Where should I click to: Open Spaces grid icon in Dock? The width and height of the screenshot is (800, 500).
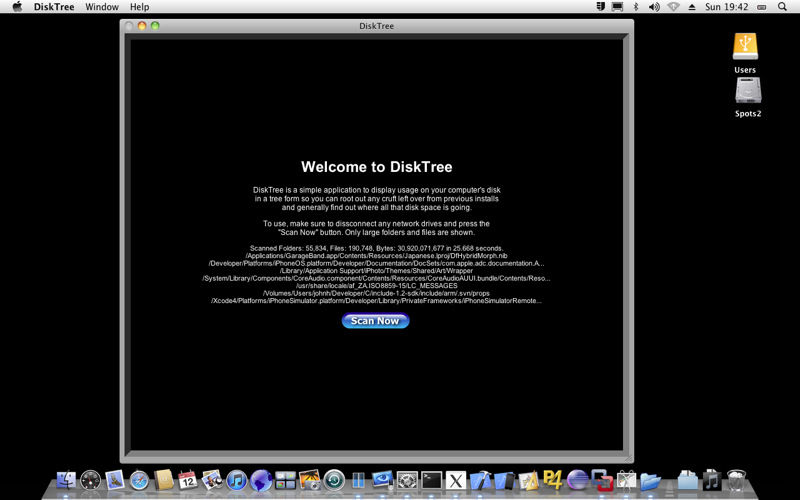[285, 480]
